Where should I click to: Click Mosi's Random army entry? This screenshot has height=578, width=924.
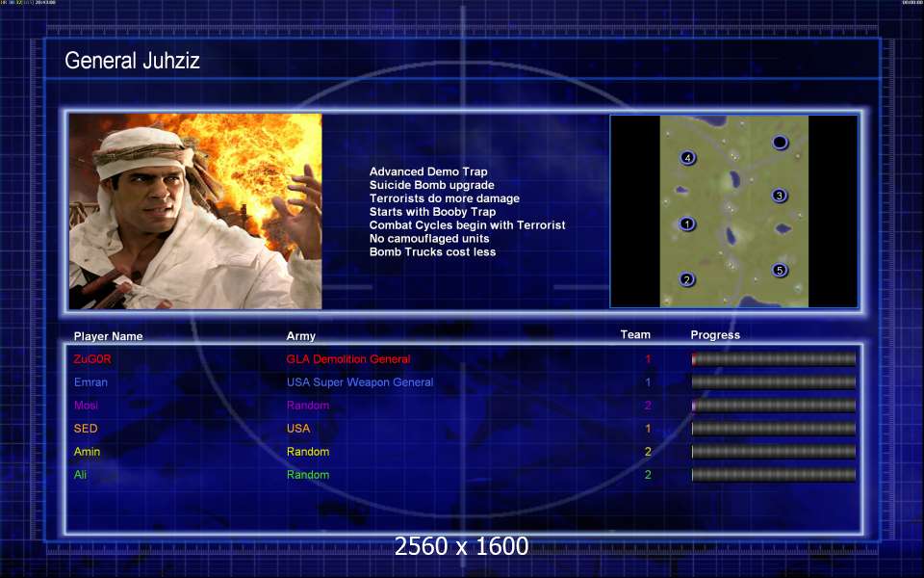tap(308, 406)
